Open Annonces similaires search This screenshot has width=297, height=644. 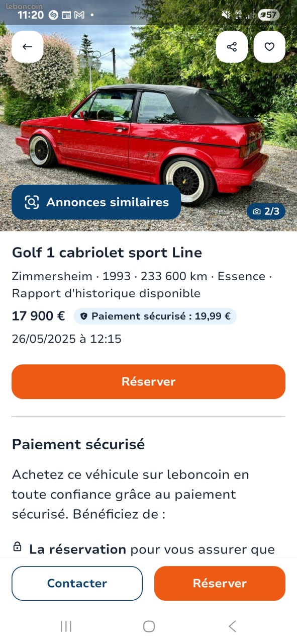(x=96, y=202)
